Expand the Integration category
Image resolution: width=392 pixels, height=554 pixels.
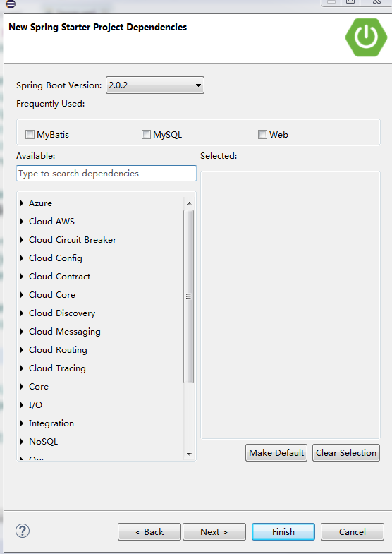point(22,423)
